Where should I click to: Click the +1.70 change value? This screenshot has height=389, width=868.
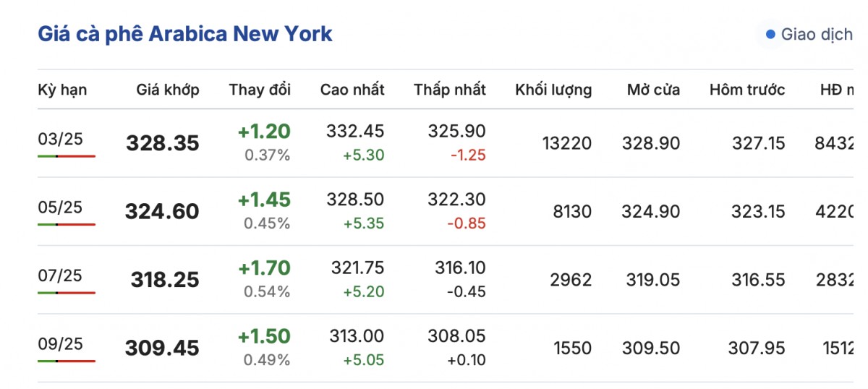tap(264, 268)
